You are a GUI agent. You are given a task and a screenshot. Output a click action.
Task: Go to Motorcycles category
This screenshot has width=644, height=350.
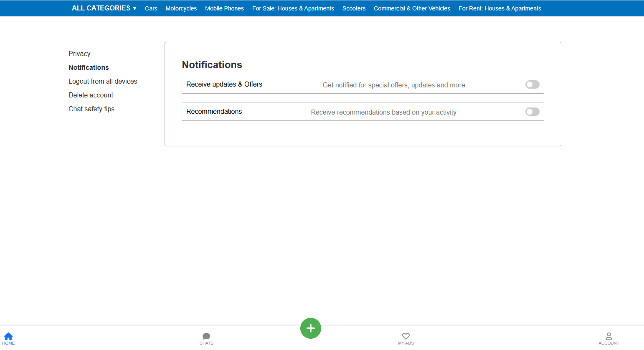pyautogui.click(x=181, y=8)
